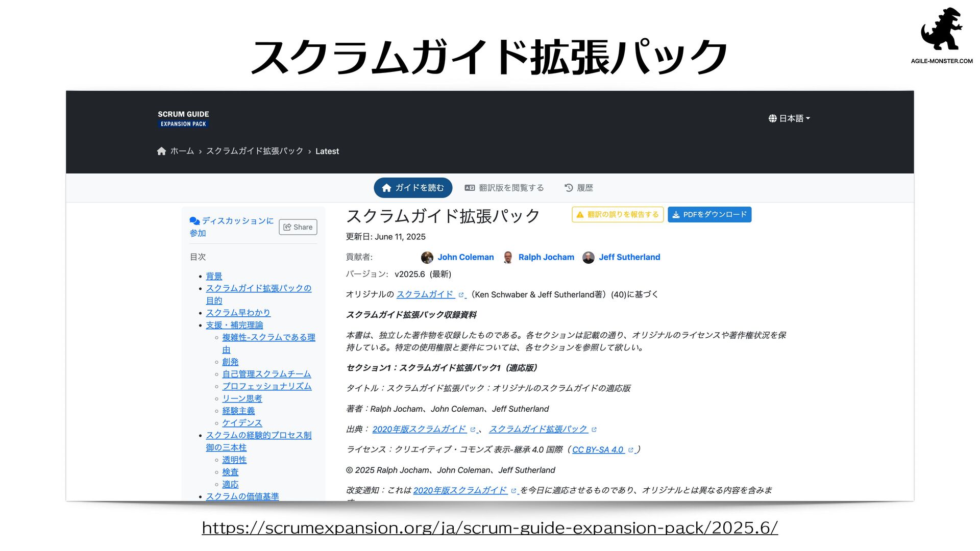The image size is (980, 551).
Task: Click external link icon beside CC BY-SA 4.0
Action: click(631, 450)
